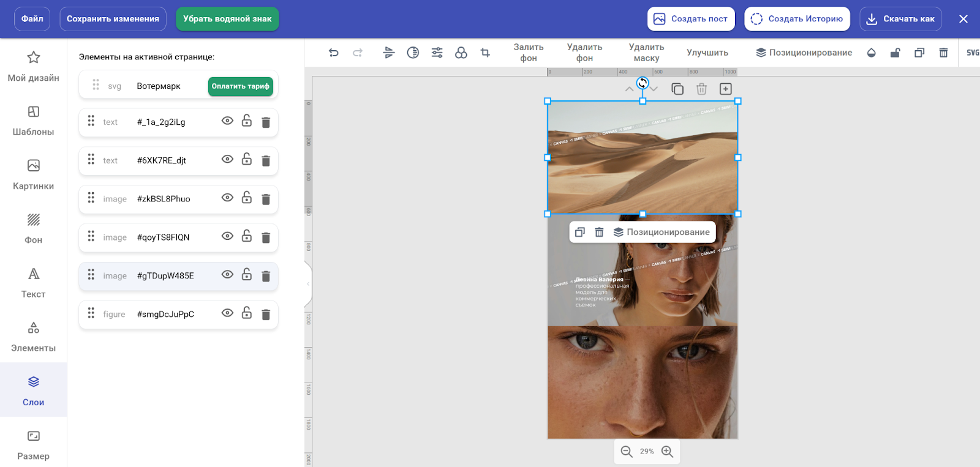Click the Убрать водяной знак button
Image resolution: width=980 pixels, height=467 pixels.
tap(227, 19)
